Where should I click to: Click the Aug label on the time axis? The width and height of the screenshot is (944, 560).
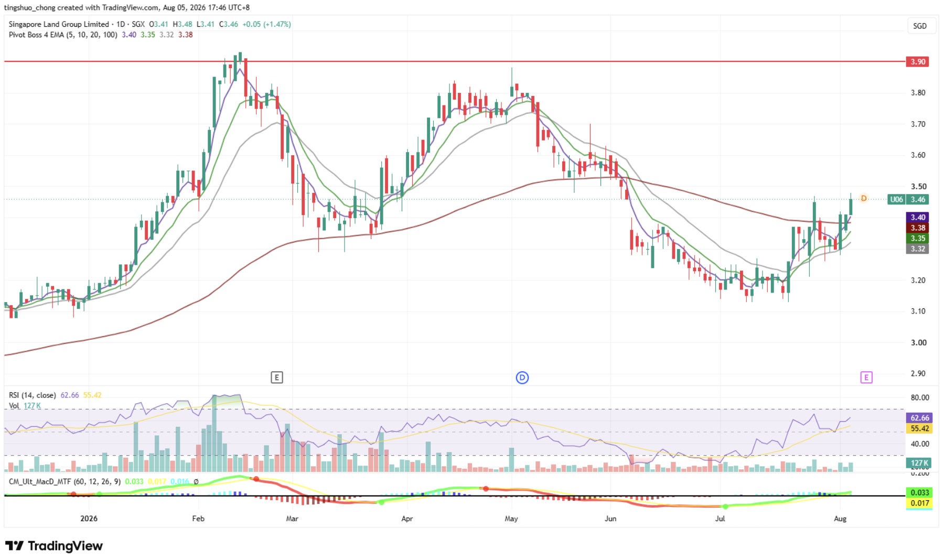click(x=840, y=519)
